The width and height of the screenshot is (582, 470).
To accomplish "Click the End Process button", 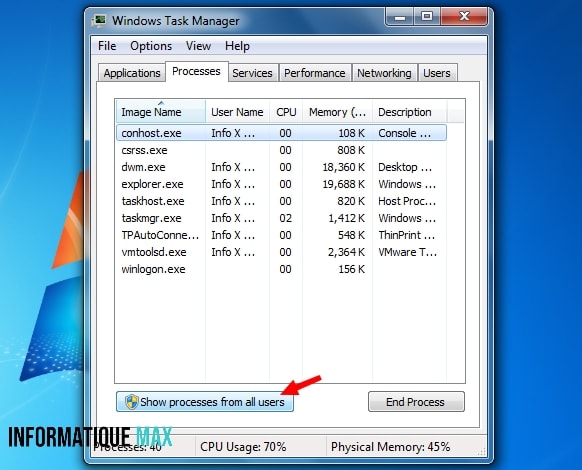I will point(416,402).
